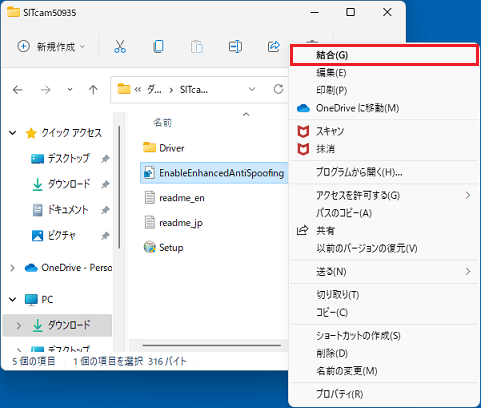Select the PC item in navigation

click(x=39, y=299)
